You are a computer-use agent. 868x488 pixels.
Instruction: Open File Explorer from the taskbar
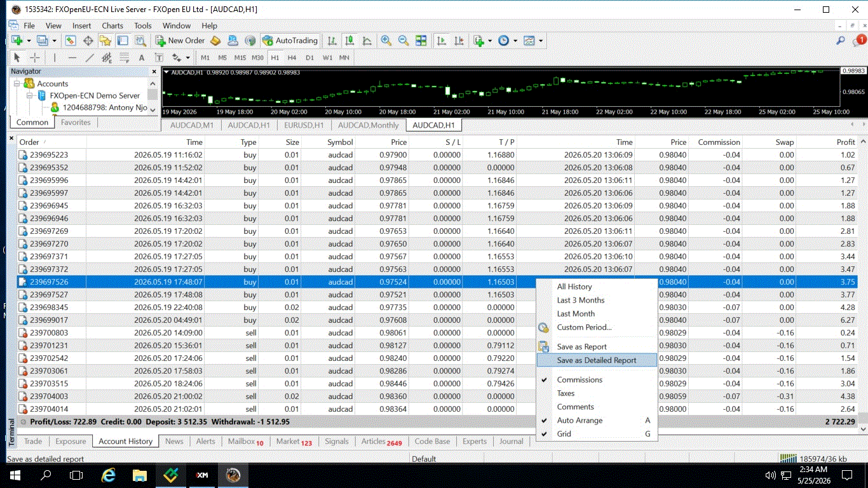pos(140,475)
